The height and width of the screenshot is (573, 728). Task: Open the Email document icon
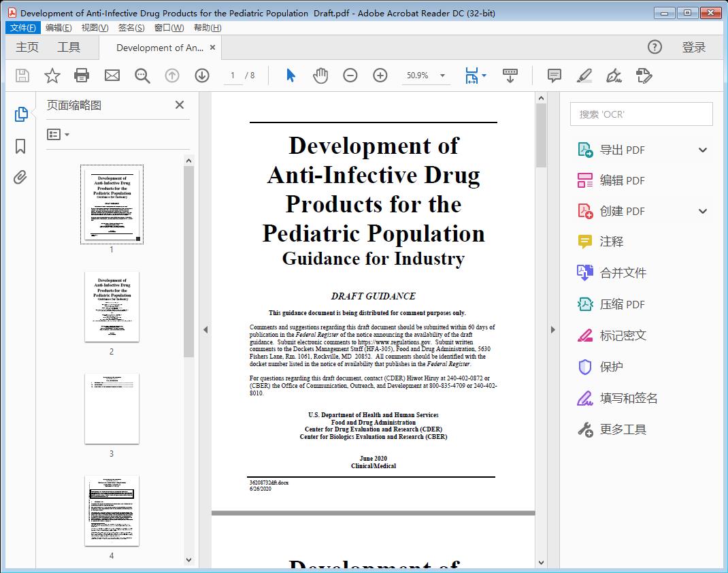pyautogui.click(x=112, y=75)
